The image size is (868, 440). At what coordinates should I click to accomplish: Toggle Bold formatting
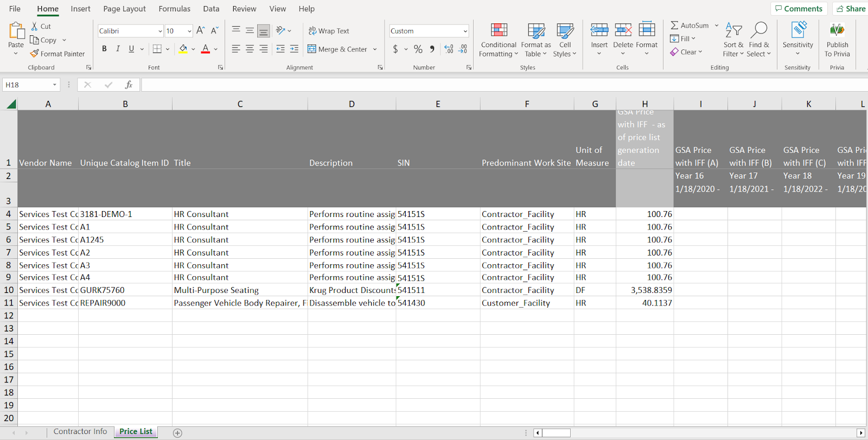pyautogui.click(x=104, y=49)
